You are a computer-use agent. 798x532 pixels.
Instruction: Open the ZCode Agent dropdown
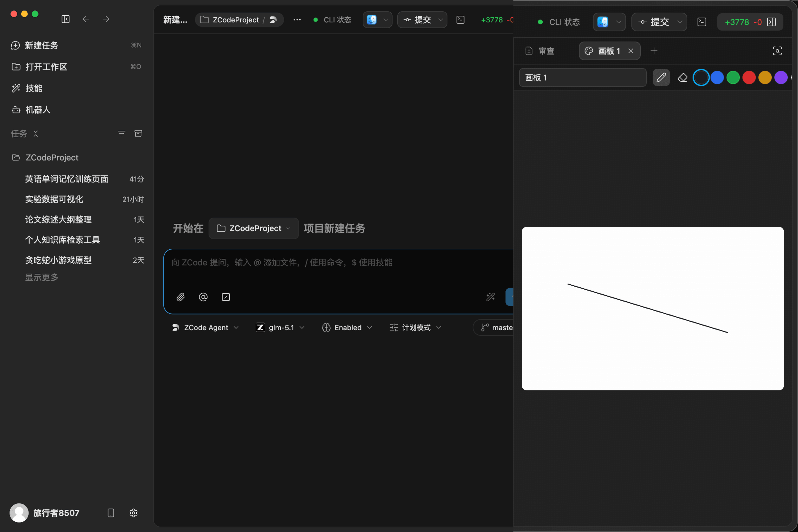pyautogui.click(x=205, y=328)
